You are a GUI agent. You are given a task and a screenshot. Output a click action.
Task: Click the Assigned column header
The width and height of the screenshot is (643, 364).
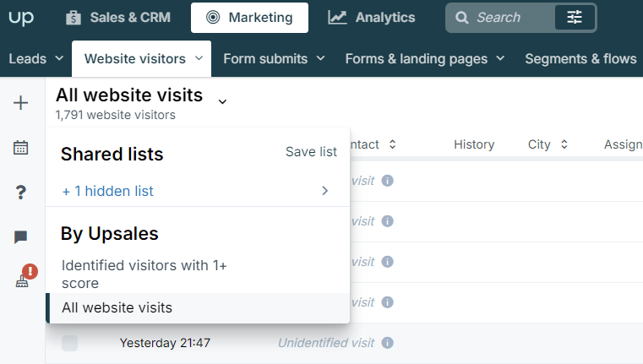(x=624, y=144)
